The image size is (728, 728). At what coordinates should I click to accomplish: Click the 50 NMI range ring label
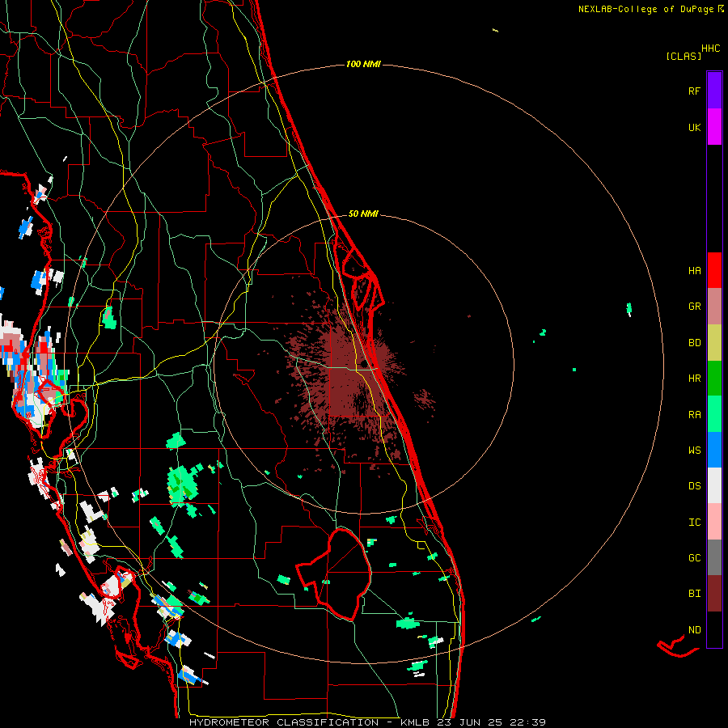(x=363, y=214)
